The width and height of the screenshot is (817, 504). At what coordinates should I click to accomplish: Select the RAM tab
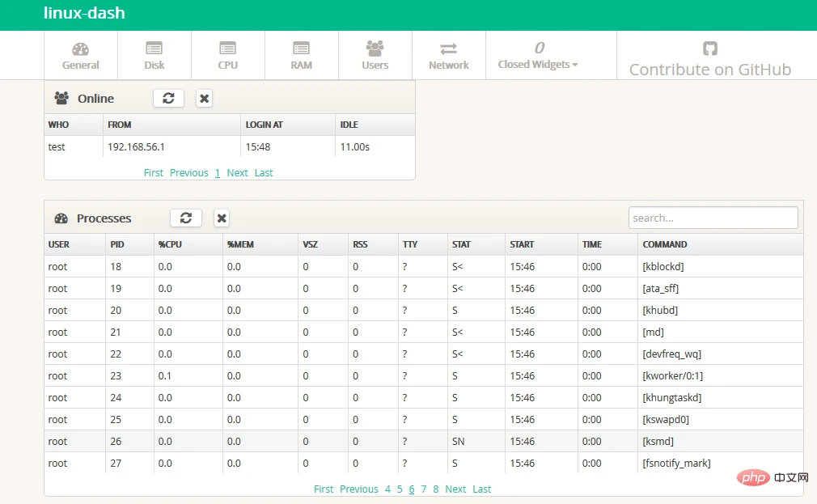[302, 56]
